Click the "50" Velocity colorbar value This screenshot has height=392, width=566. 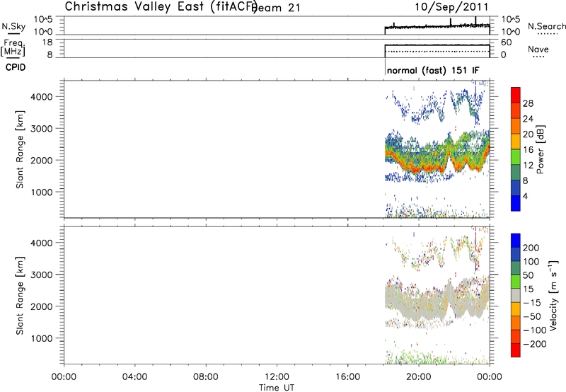(528, 275)
